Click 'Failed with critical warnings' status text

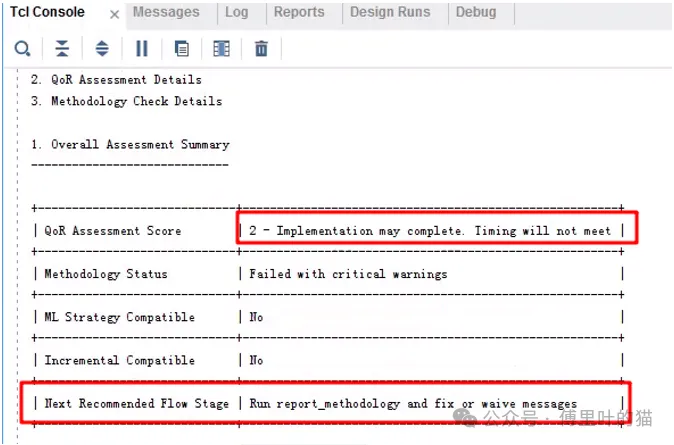click(x=348, y=274)
